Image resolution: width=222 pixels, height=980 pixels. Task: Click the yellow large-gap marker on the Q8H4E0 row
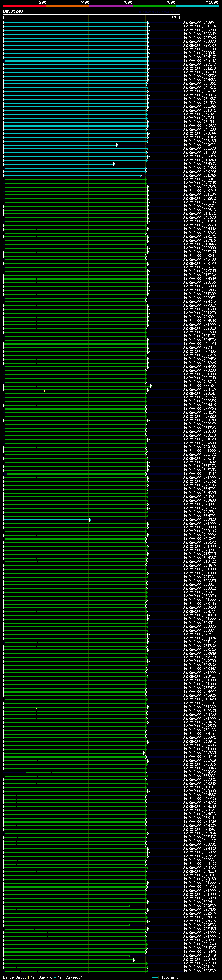(x=44, y=391)
